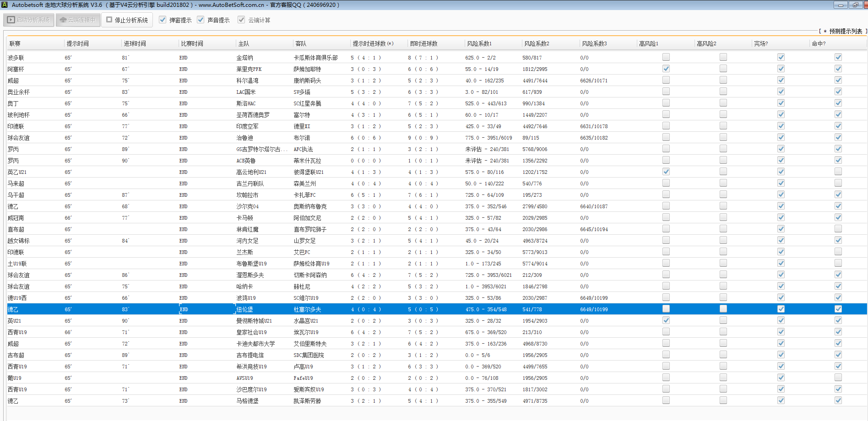Restore down the application window
This screenshot has width=868, height=421.
pos(855,5)
